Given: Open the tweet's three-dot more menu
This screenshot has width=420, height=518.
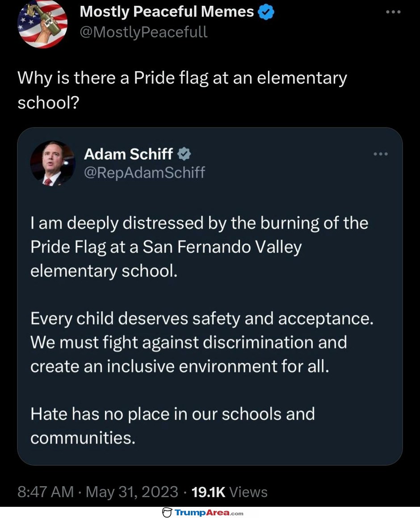Looking at the screenshot, I should pyautogui.click(x=393, y=12).
